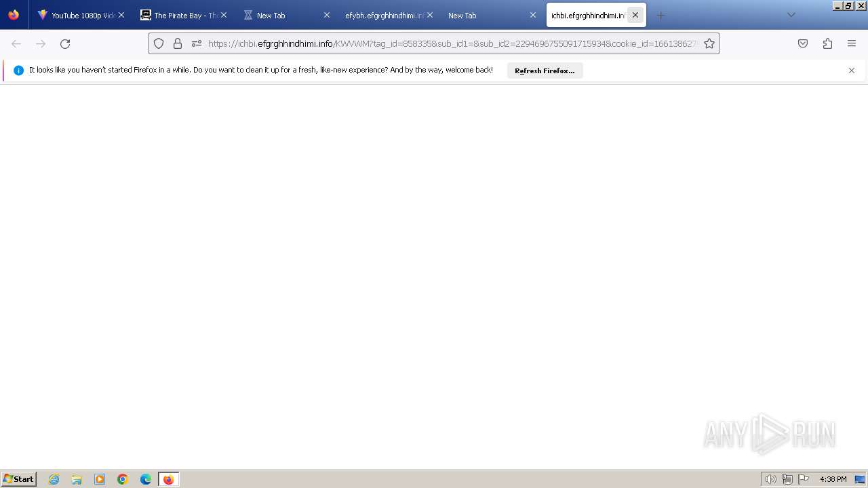Image resolution: width=868 pixels, height=488 pixels.
Task: Select the active ichbi.efgrghhindhimi tab
Action: (x=596, y=15)
